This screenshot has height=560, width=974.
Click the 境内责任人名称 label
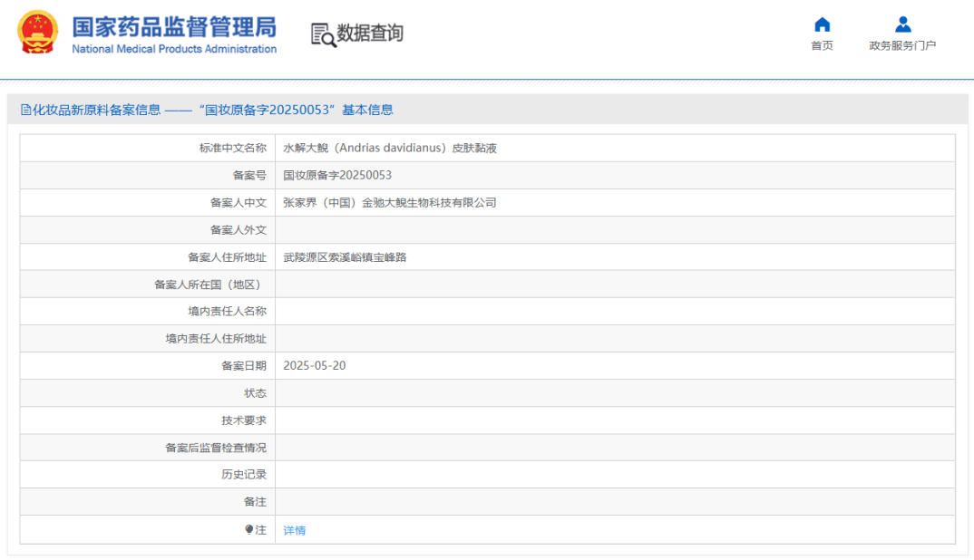click(228, 311)
